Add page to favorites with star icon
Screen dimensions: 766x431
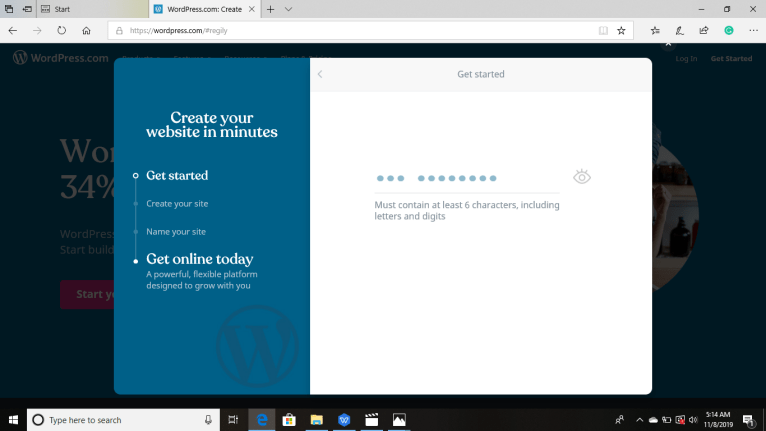point(621,31)
